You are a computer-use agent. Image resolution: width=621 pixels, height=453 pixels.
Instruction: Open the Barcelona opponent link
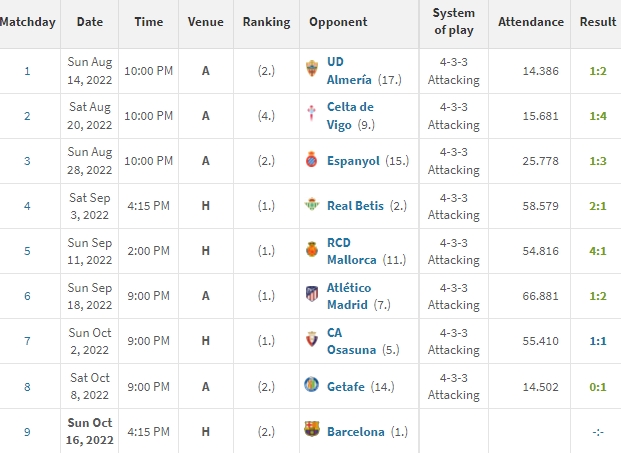coord(356,432)
